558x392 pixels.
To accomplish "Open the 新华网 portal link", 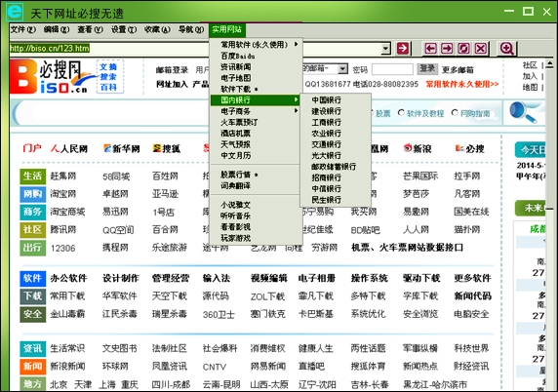I will tap(121, 148).
